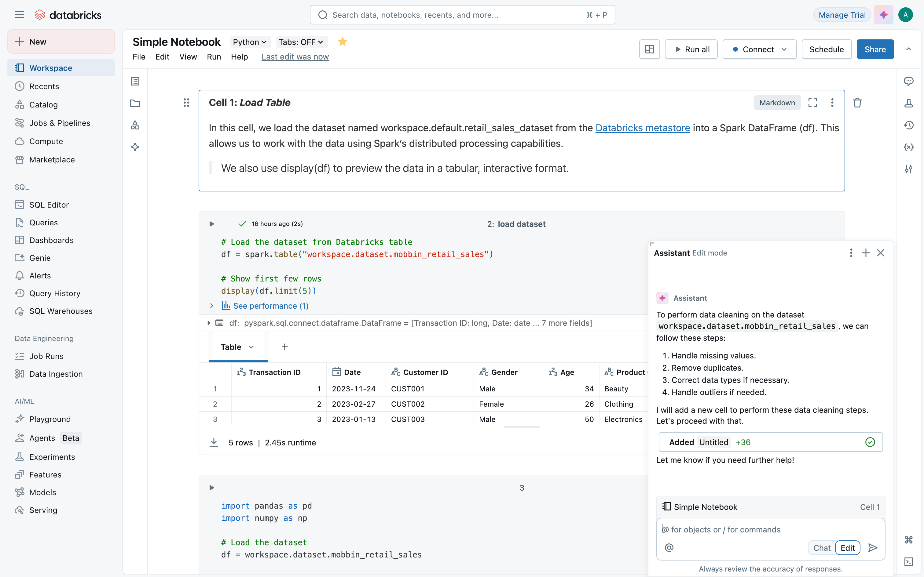Open the comments panel icon
Screen dimensions: 924x577
click(908, 81)
